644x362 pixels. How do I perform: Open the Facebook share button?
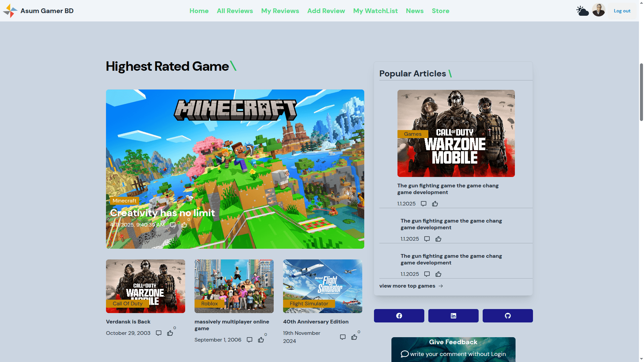point(399,316)
